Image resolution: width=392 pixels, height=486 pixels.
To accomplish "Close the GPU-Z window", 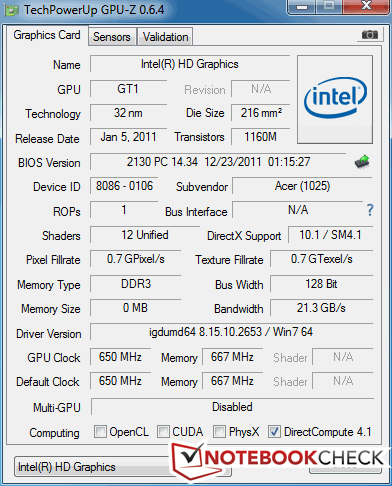I will click(366, 7).
